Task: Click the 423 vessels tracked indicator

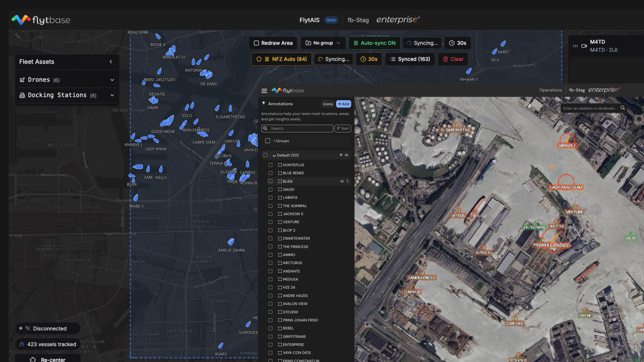Action: click(x=48, y=344)
